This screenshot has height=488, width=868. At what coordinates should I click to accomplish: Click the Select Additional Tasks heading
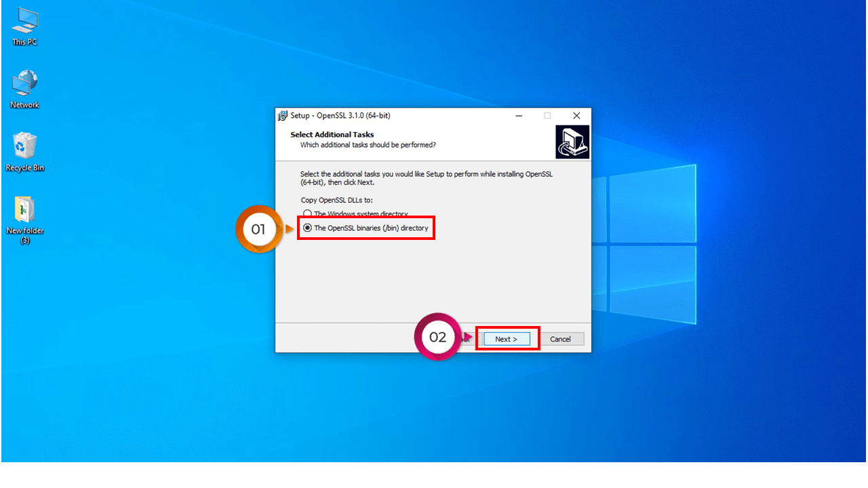(x=332, y=135)
